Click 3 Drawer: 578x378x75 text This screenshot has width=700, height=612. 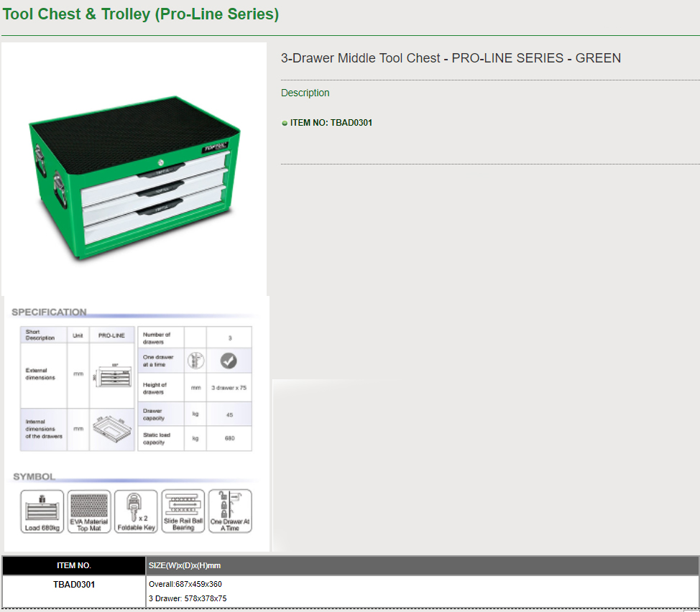pos(188,598)
